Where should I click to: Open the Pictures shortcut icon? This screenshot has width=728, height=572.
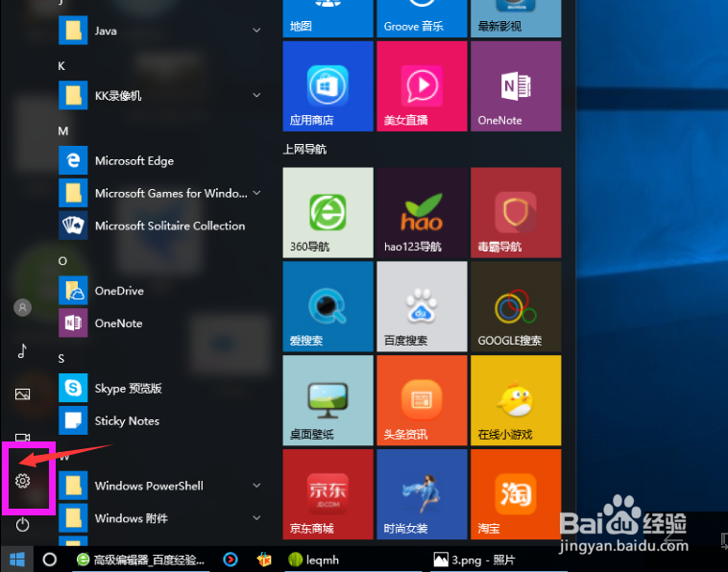tap(22, 394)
